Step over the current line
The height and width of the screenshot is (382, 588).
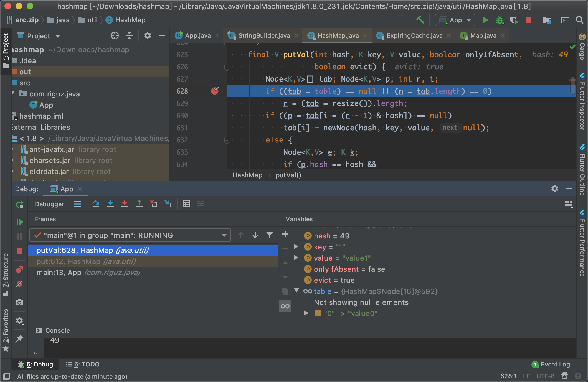(96, 204)
